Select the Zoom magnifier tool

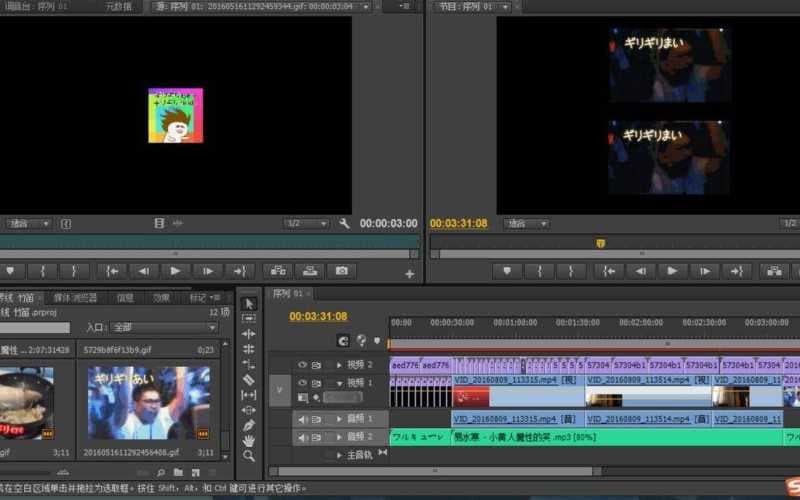249,456
